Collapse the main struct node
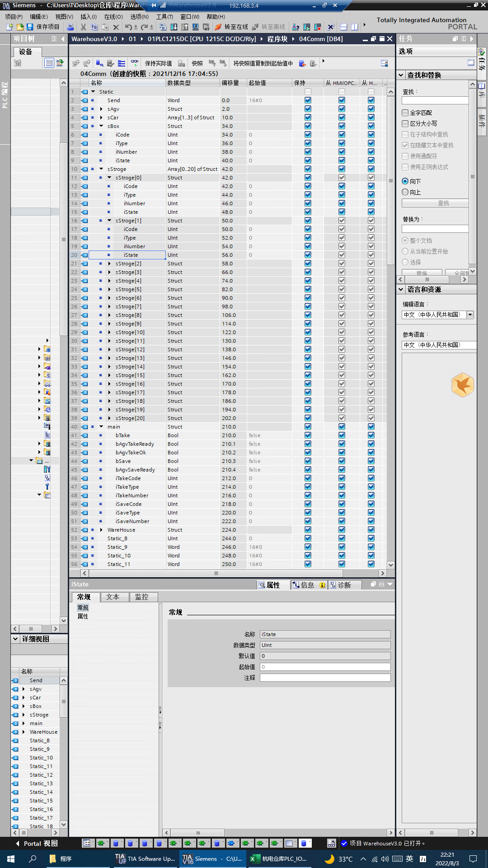 pos(101,427)
